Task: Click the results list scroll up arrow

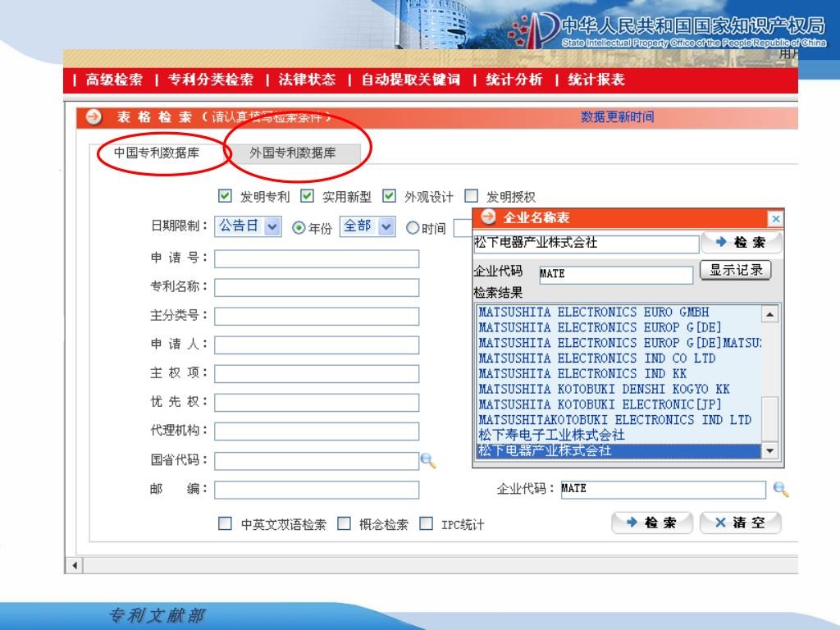Action: (769, 314)
